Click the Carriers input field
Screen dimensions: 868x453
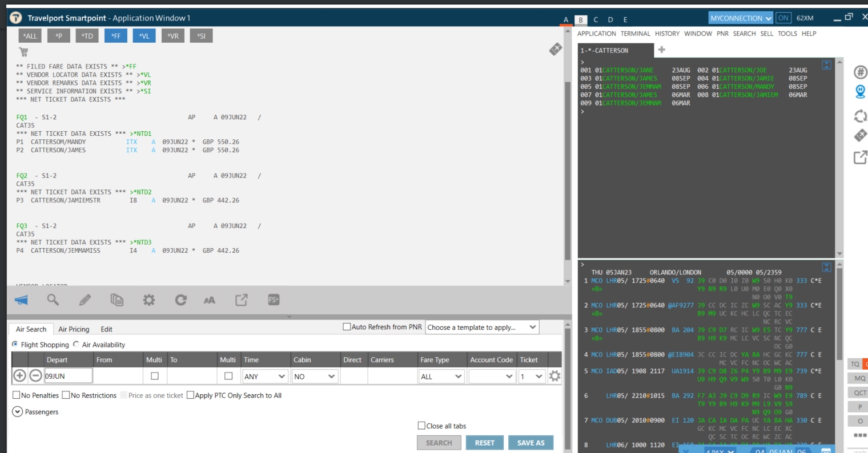tap(392, 376)
